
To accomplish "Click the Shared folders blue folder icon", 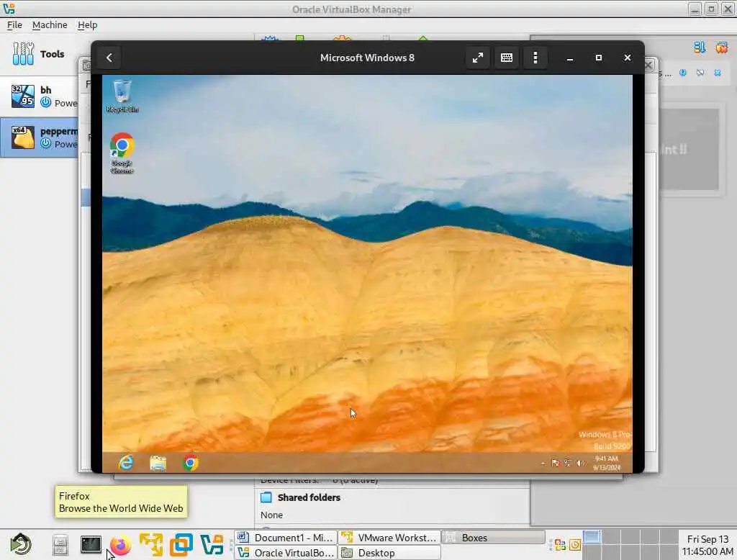I will (x=266, y=497).
